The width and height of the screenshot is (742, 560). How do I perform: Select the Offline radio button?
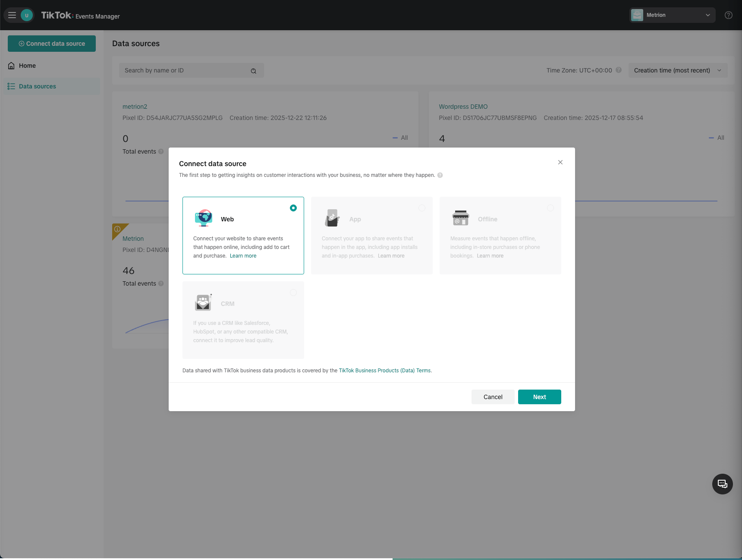[550, 208]
